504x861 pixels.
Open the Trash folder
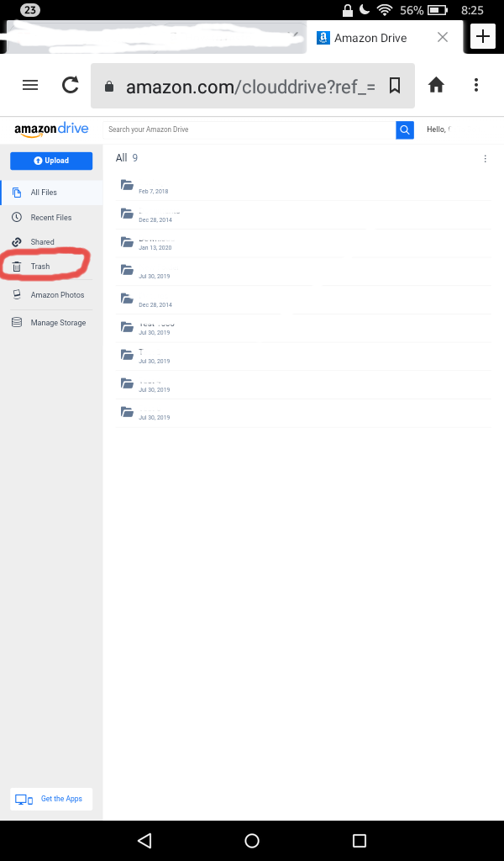coord(40,267)
